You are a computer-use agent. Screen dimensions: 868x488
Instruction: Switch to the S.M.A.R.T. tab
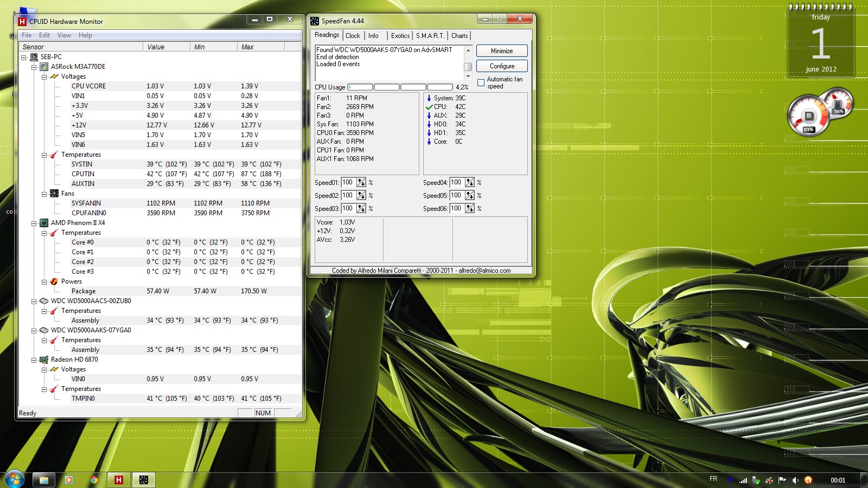(x=430, y=36)
